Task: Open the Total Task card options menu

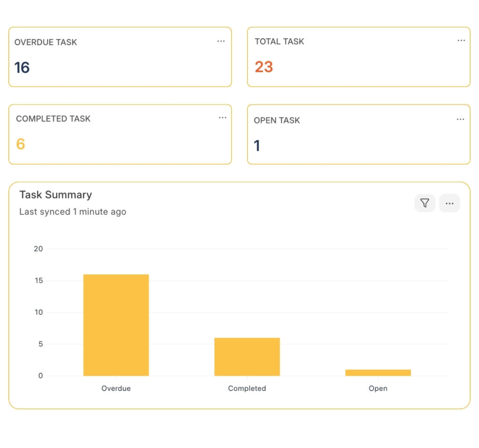Action: click(x=461, y=41)
